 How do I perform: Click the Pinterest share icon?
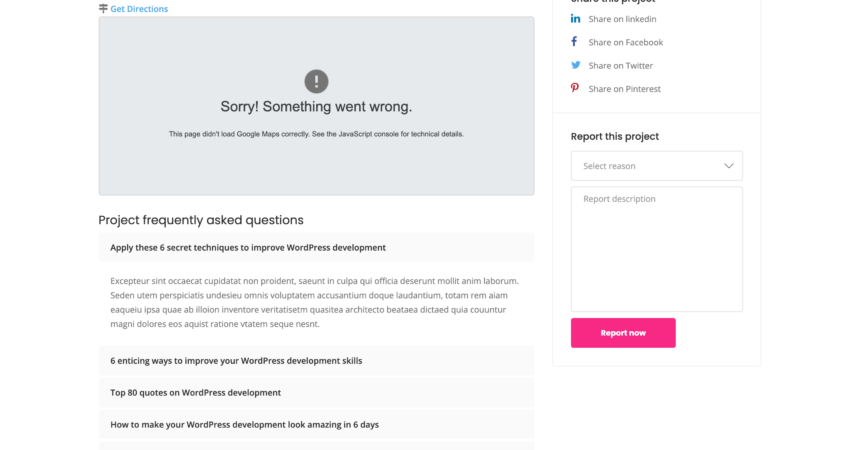tap(575, 88)
